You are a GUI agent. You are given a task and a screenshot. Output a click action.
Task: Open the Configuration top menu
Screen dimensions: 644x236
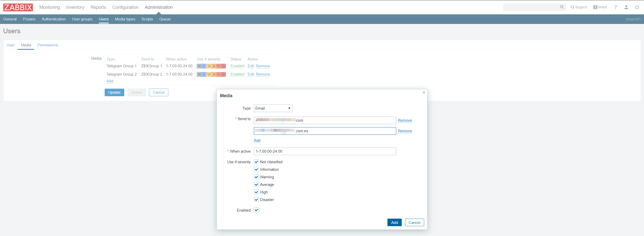(x=125, y=7)
